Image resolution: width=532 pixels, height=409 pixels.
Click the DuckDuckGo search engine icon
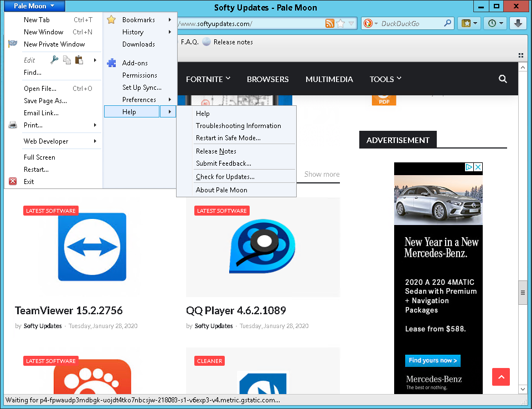click(368, 23)
